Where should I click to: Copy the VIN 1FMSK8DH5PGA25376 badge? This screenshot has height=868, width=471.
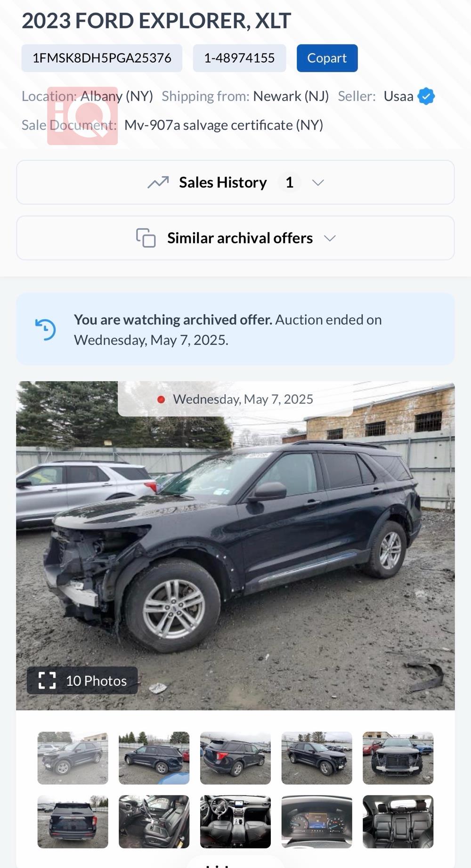102,58
